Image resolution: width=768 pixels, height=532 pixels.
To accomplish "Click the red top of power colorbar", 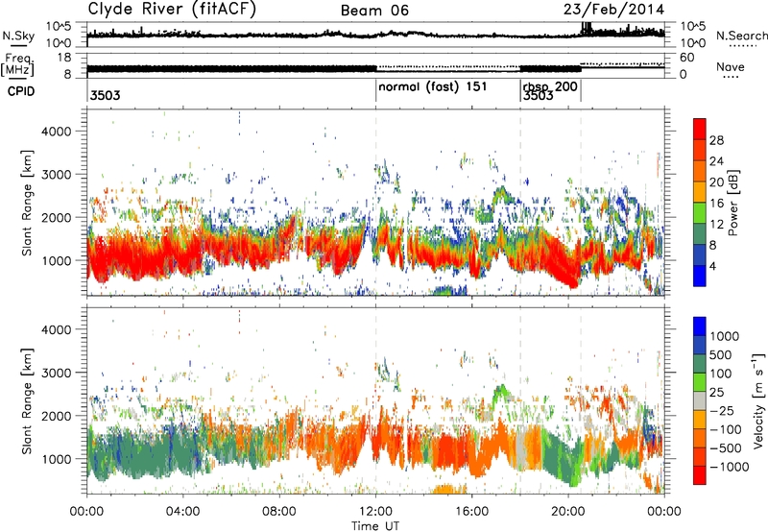I will pyautogui.click(x=700, y=128).
